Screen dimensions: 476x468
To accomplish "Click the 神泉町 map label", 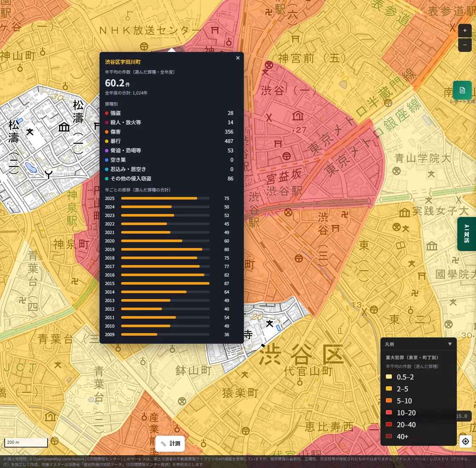I will [71, 244].
